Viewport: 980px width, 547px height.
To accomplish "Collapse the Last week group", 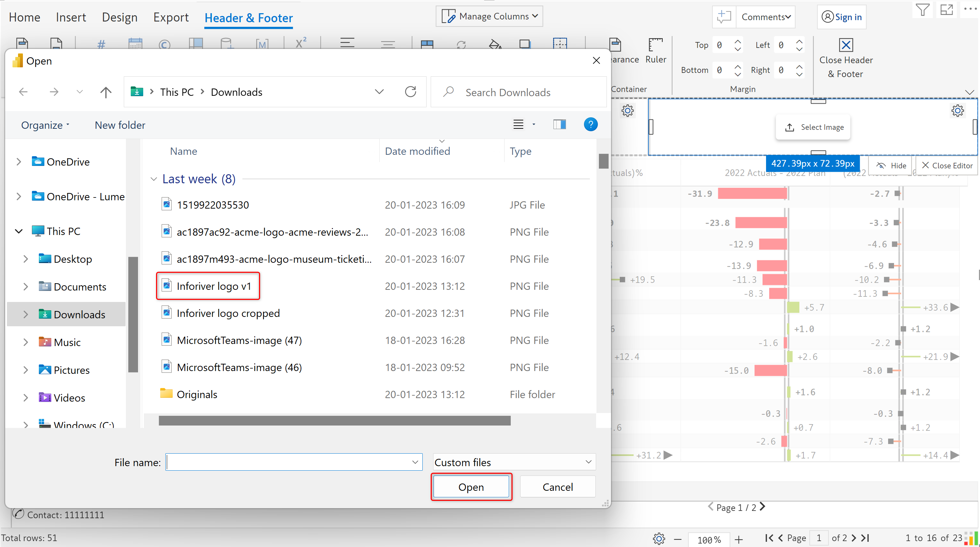I will pos(154,179).
